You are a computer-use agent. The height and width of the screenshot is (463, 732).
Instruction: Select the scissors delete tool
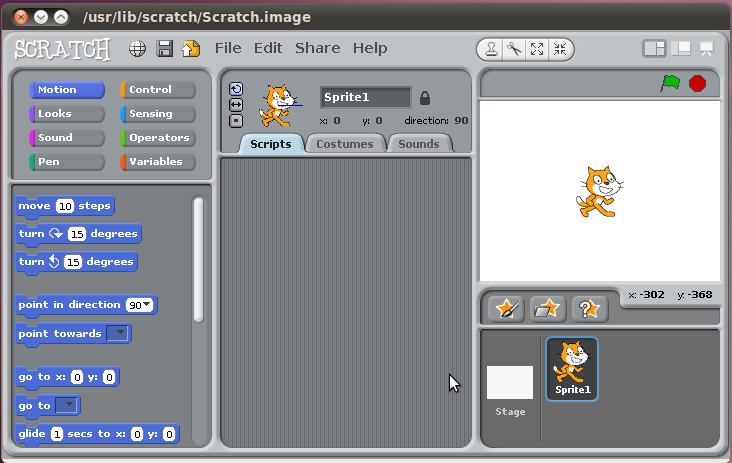[x=514, y=49]
